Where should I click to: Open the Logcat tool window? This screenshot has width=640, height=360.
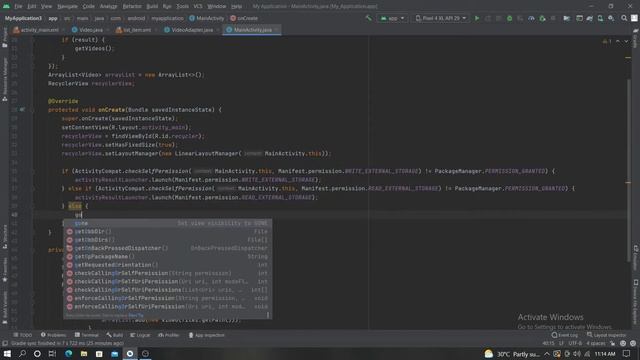coord(140,335)
